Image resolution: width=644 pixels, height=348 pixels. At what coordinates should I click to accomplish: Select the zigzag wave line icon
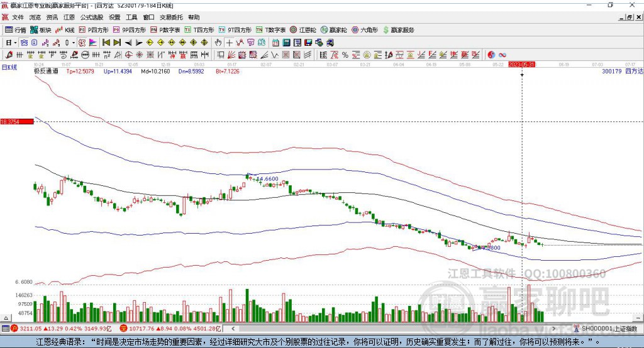tap(274, 55)
